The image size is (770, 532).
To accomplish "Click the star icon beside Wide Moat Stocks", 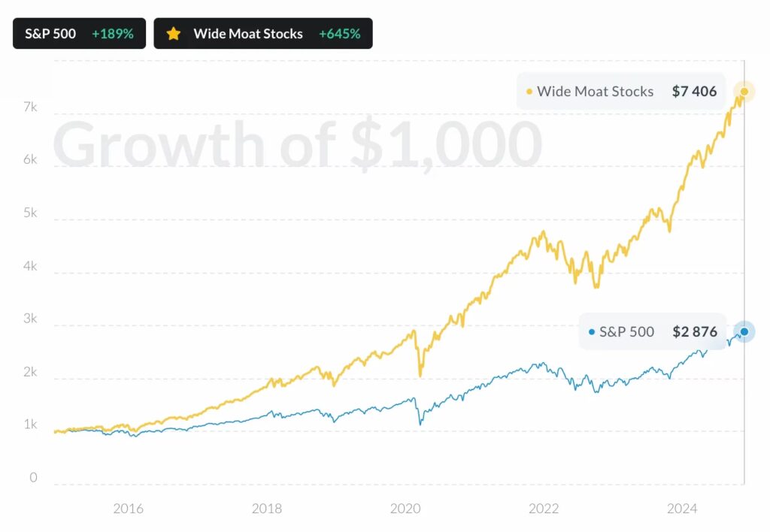I will coord(174,34).
